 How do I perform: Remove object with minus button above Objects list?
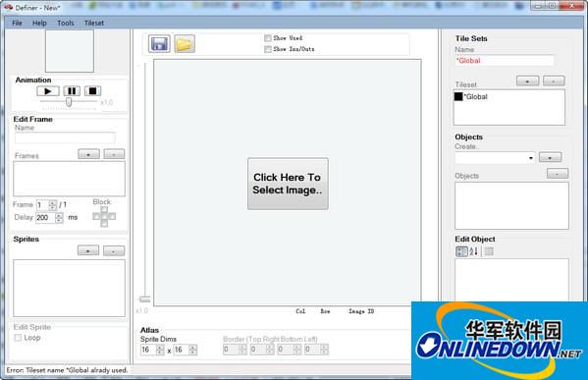coord(558,173)
